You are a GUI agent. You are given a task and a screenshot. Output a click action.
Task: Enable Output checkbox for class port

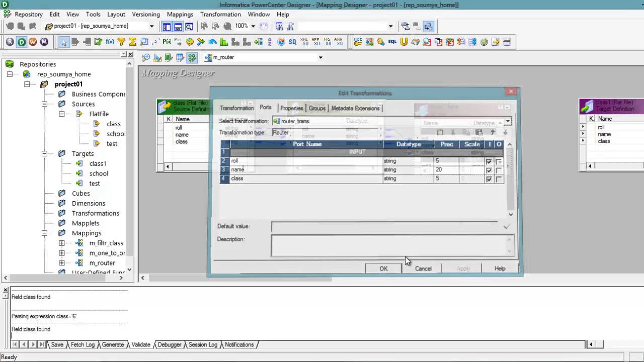(499, 178)
